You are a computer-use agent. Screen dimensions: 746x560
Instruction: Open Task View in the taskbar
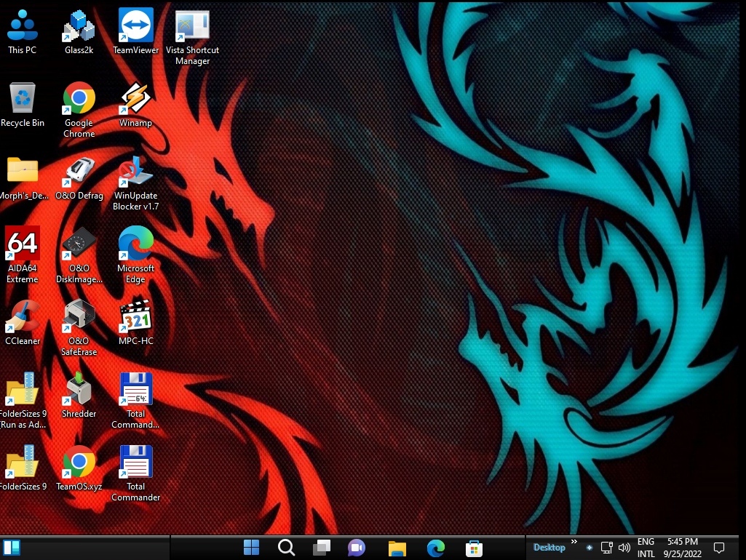(322, 548)
